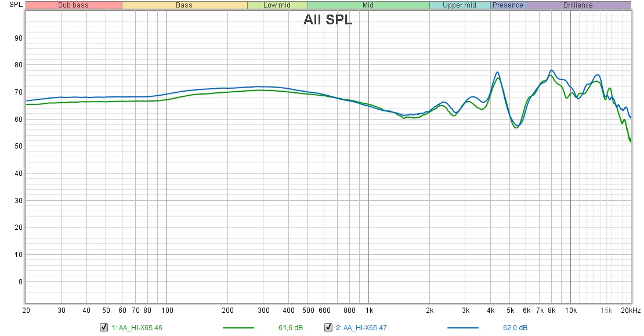This screenshot has width=644, height=336.
Task: Click the 'All SPL' graph title
Action: (x=328, y=20)
